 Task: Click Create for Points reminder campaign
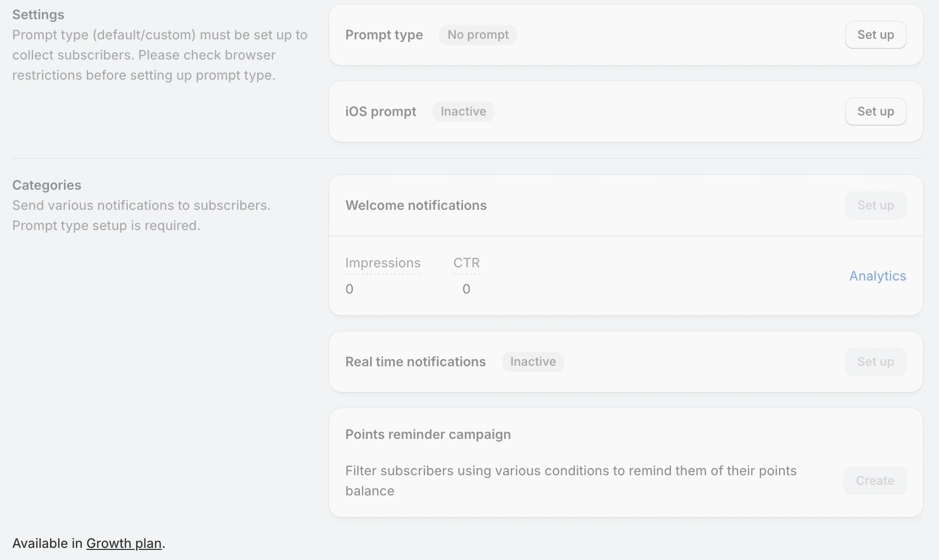(875, 481)
